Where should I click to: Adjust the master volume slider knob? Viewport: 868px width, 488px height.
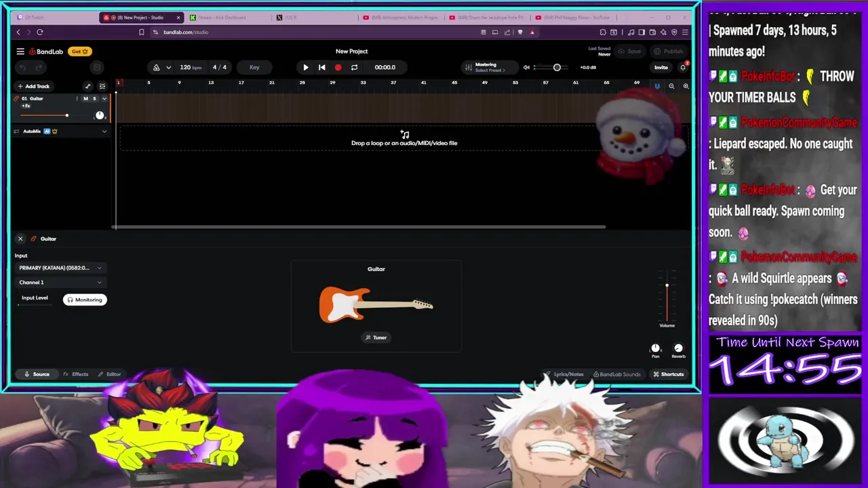[x=557, y=67]
